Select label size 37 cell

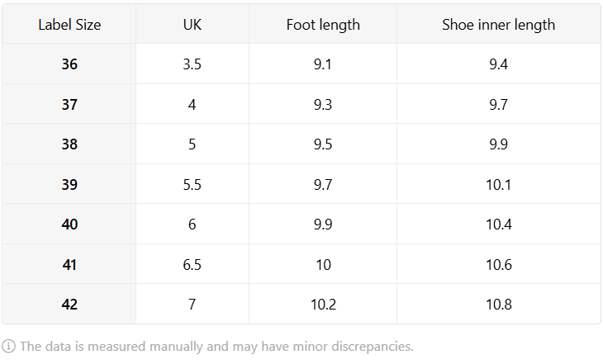69,104
